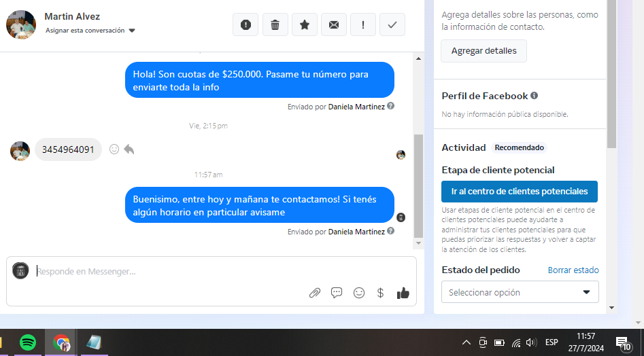Image resolution: width=644 pixels, height=356 pixels.
Task: Flag conversation with the exclamation mark icon
Action: pyautogui.click(x=363, y=25)
